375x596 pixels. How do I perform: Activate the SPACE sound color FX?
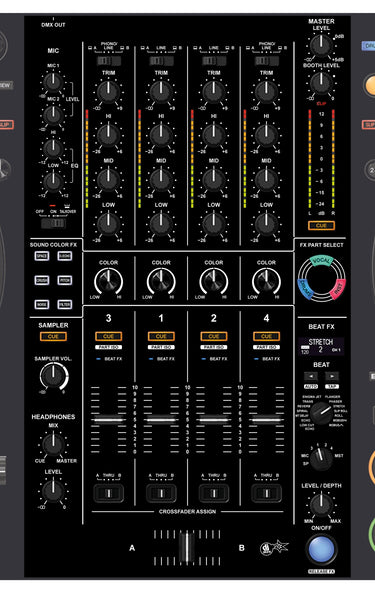point(42,256)
